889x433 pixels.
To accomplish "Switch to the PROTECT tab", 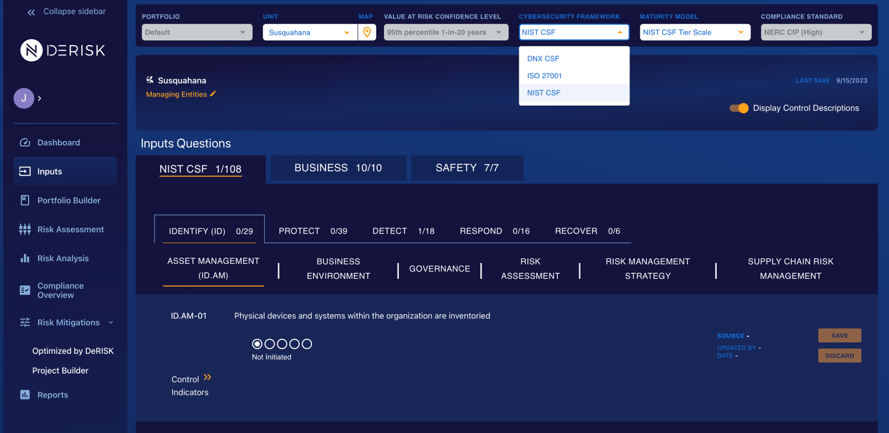I will coord(313,231).
